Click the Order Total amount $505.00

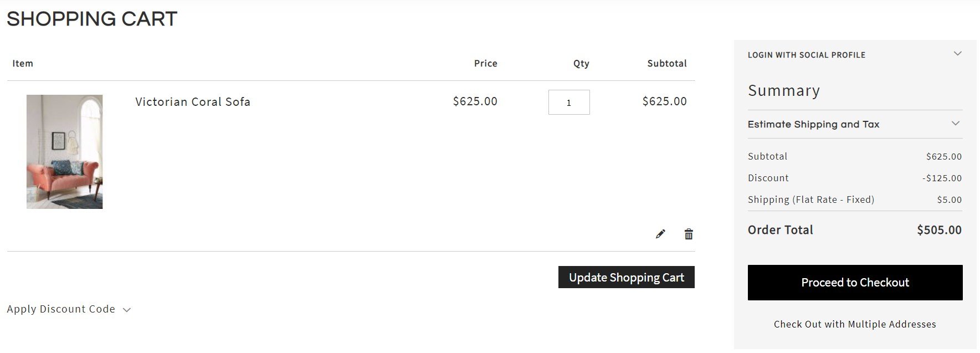tap(939, 230)
